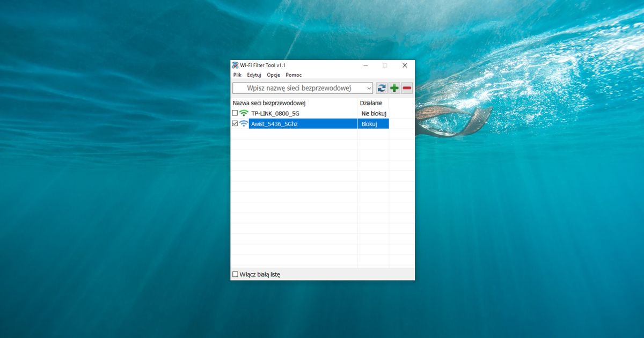
Task: Select the blue Wi-Fi signal icon for Awist_5436_5Ghz
Action: point(243,123)
